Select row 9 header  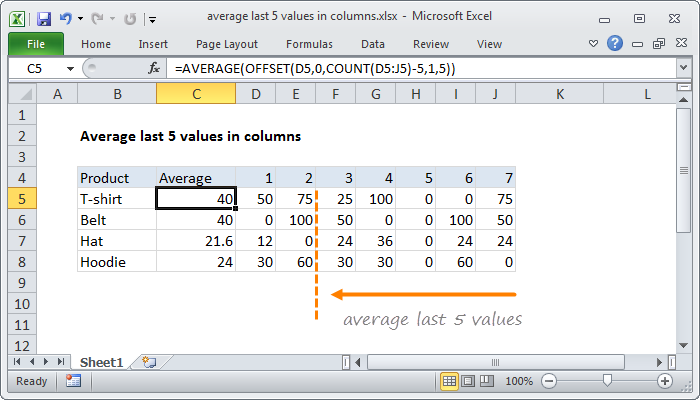coord(22,283)
